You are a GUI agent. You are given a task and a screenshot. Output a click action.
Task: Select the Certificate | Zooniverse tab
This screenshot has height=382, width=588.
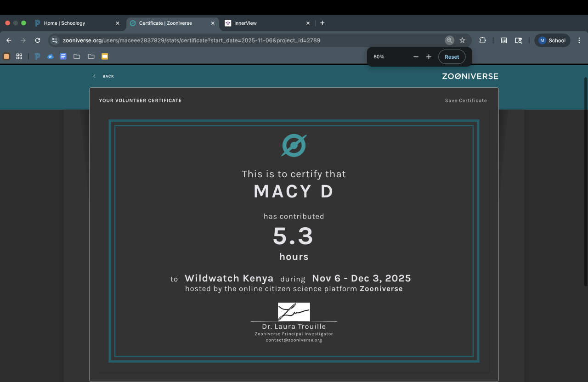click(172, 23)
